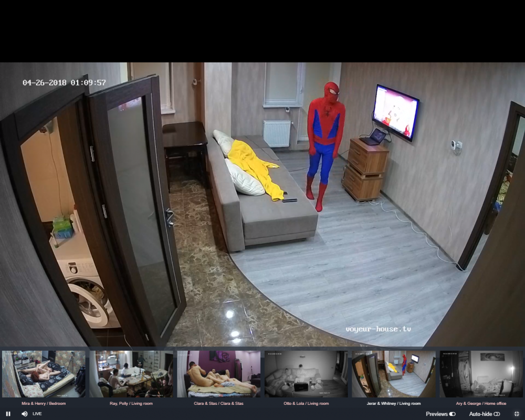Click the 'Clara & Stas / Clara & Stas' caption text

click(219, 403)
